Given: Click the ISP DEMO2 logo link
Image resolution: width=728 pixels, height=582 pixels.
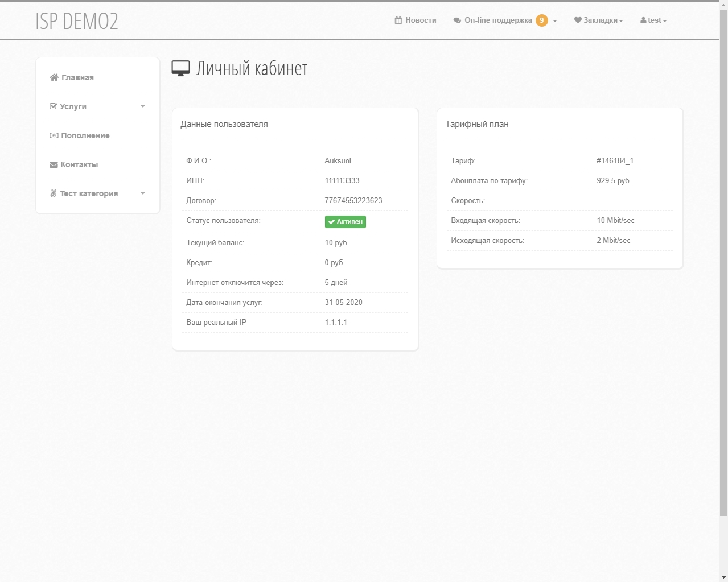Looking at the screenshot, I should (x=77, y=21).
